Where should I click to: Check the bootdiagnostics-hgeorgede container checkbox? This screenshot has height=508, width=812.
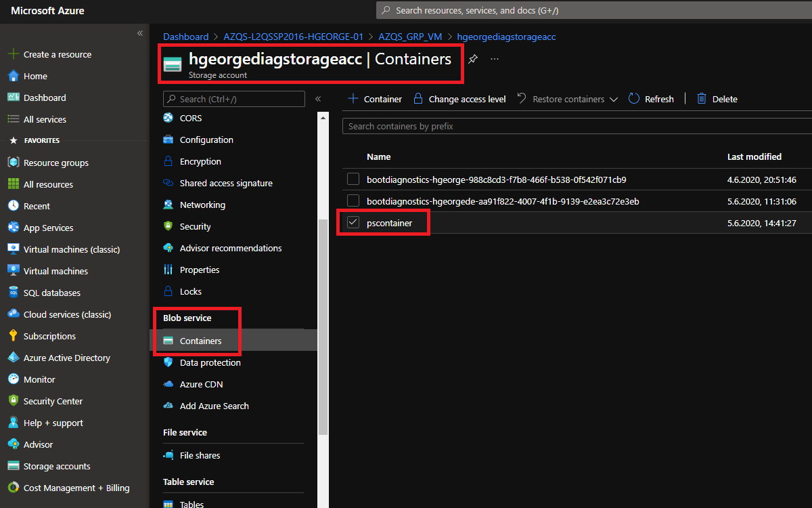[x=353, y=201]
